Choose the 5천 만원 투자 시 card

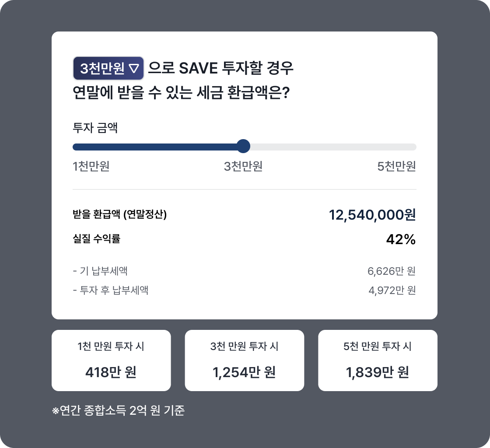point(378,360)
